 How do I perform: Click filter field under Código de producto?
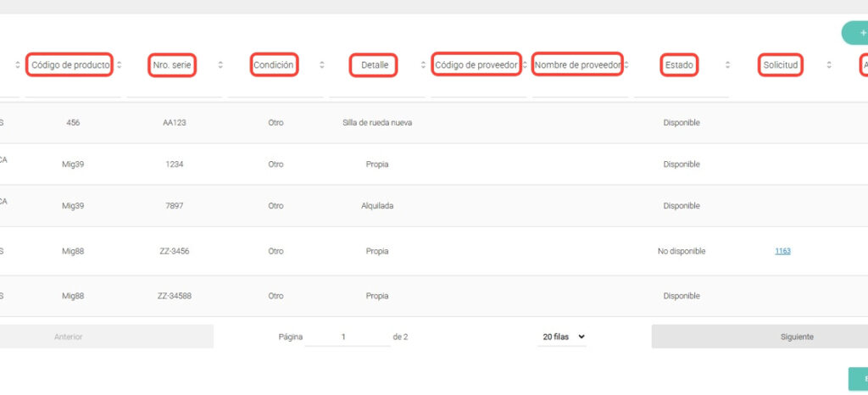pyautogui.click(x=72, y=89)
